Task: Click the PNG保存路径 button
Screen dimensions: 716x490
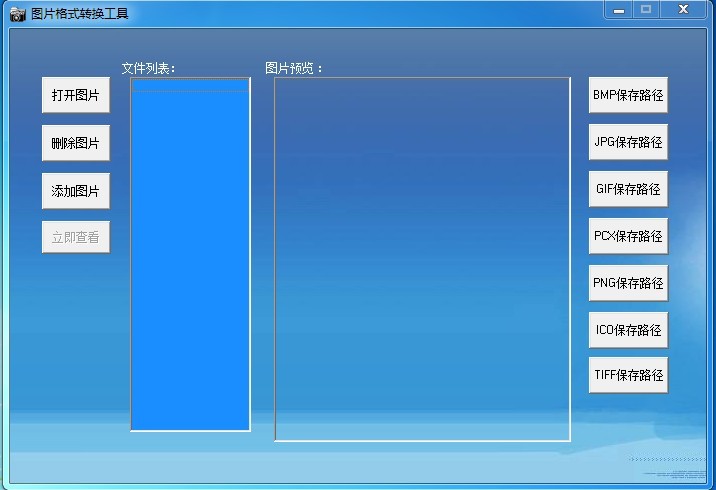Action: pos(628,283)
